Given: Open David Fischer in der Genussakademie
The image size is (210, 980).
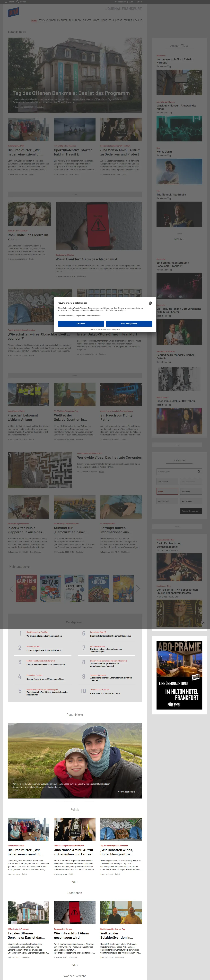Looking at the screenshot, I should click(169, 545).
